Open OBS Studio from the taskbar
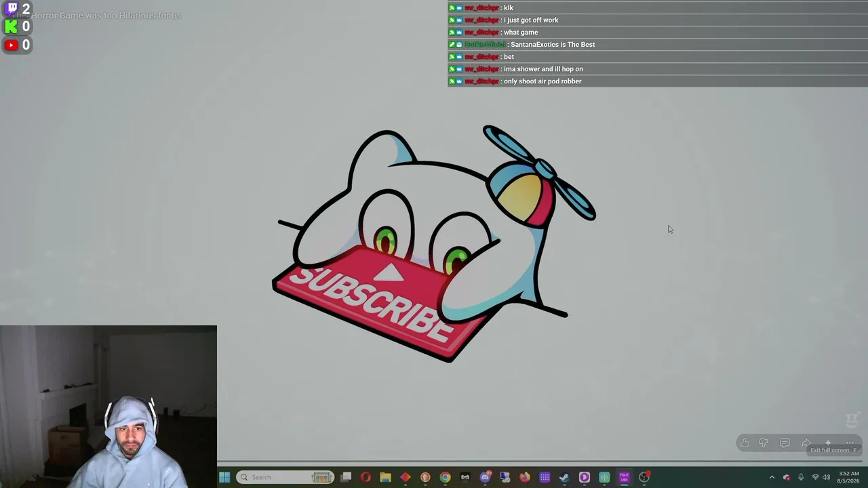 (644, 477)
